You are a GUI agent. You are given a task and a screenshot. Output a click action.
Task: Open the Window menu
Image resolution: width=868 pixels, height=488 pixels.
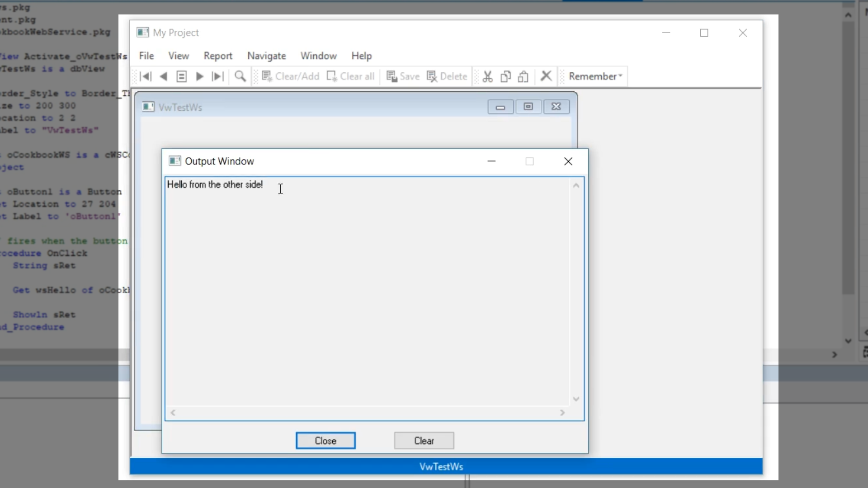319,56
